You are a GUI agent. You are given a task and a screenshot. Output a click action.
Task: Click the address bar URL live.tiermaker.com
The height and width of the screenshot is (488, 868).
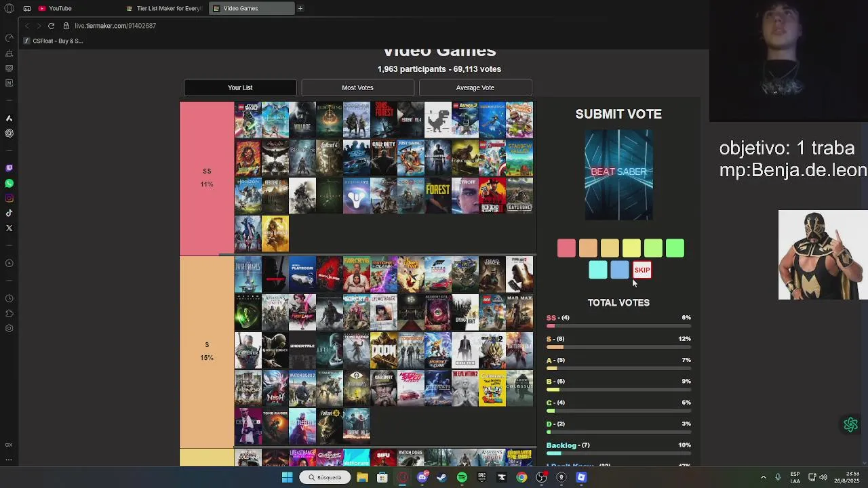click(115, 26)
